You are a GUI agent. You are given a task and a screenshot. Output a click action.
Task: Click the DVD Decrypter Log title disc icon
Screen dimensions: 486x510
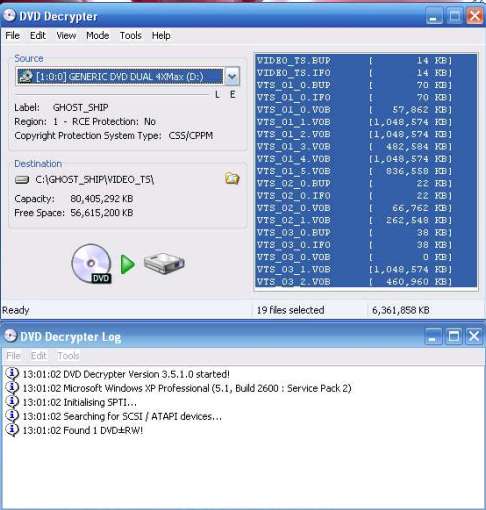pyautogui.click(x=10, y=336)
